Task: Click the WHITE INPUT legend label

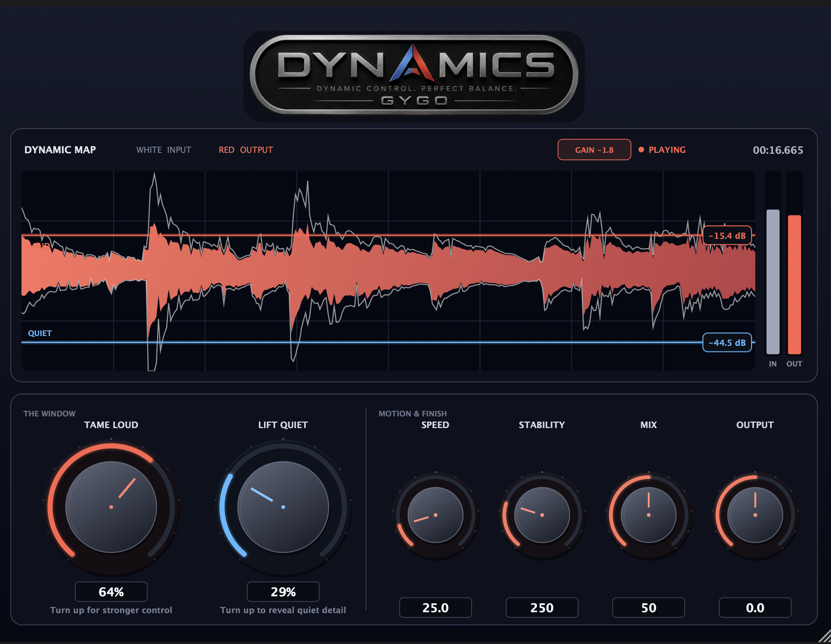Action: click(164, 150)
